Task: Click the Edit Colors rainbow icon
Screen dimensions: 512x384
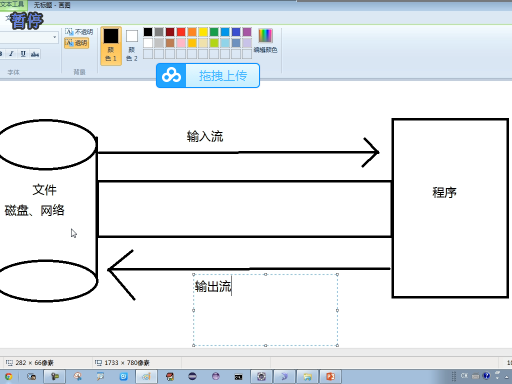Action: [266, 36]
